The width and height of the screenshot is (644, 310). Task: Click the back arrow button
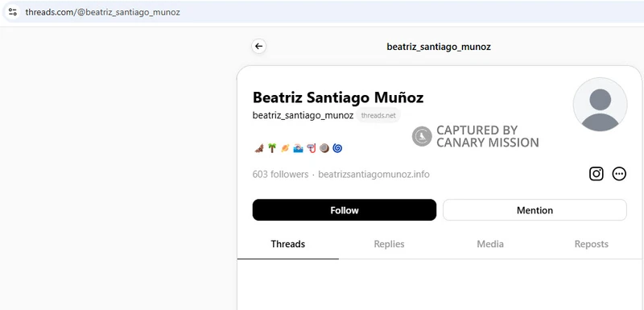tap(258, 47)
